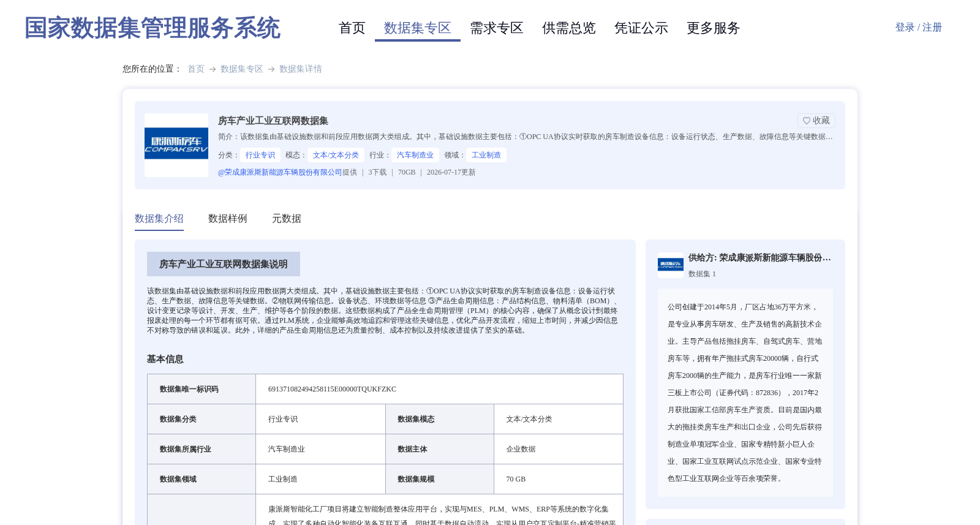Click 数据集模态 table label cell
Screen dimensions: 980x525
440,419
